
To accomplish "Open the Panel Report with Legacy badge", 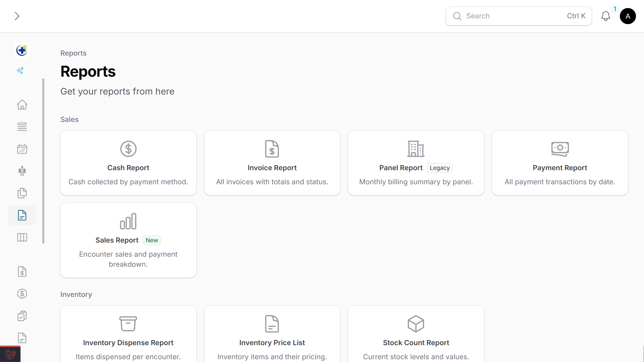I will [416, 163].
